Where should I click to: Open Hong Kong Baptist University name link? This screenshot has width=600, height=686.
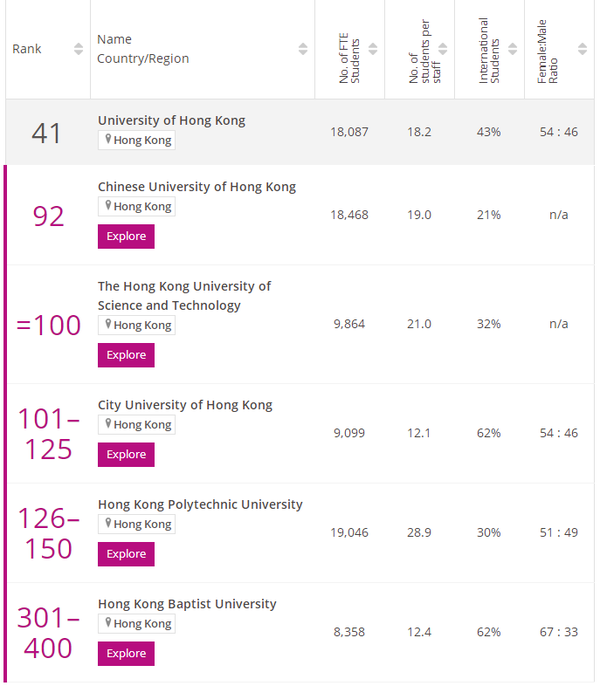(187, 604)
